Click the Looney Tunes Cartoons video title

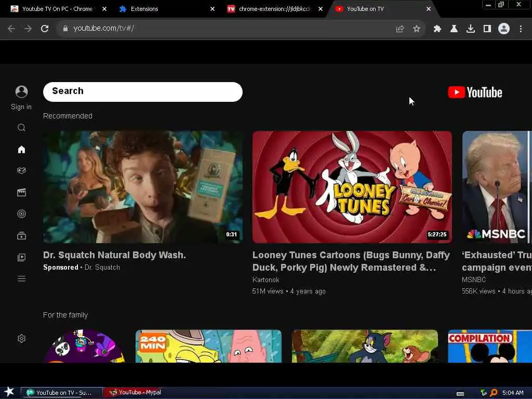pos(351,261)
